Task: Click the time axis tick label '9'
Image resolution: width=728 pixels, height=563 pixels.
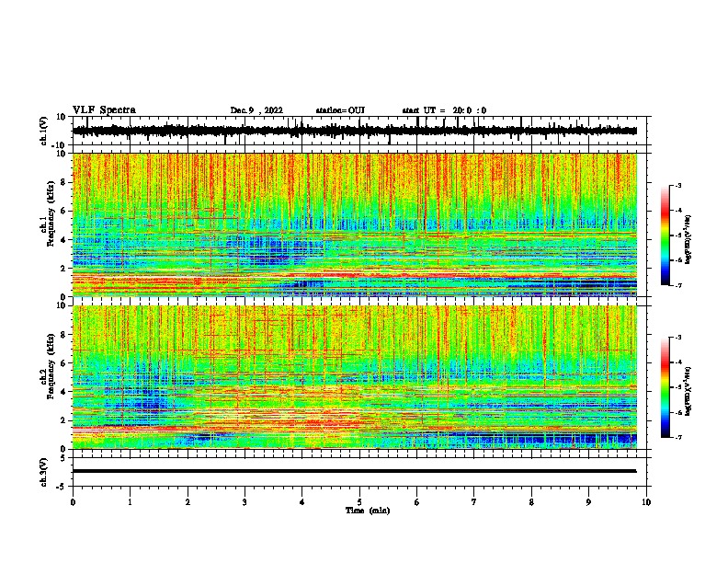Action: [x=588, y=502]
